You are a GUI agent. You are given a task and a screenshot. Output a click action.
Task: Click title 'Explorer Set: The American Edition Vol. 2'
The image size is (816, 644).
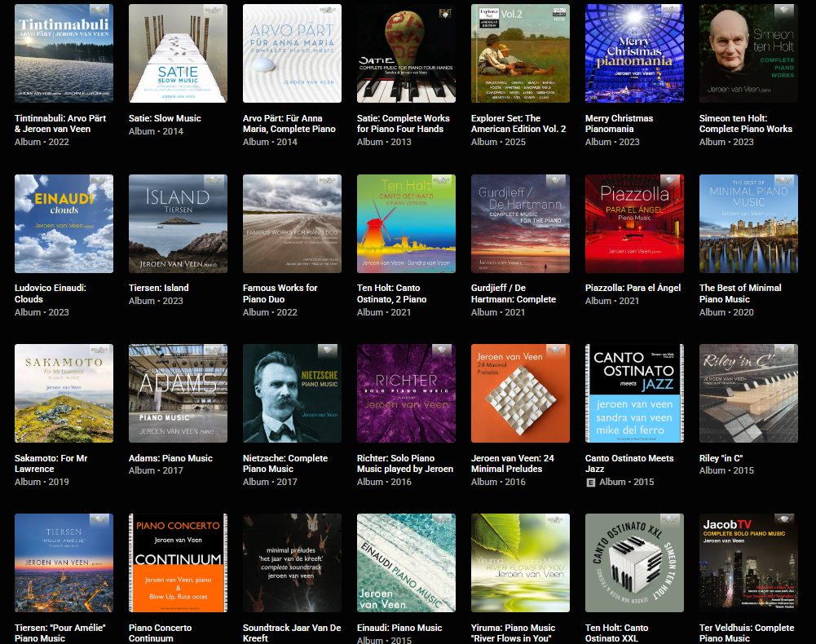tap(518, 123)
